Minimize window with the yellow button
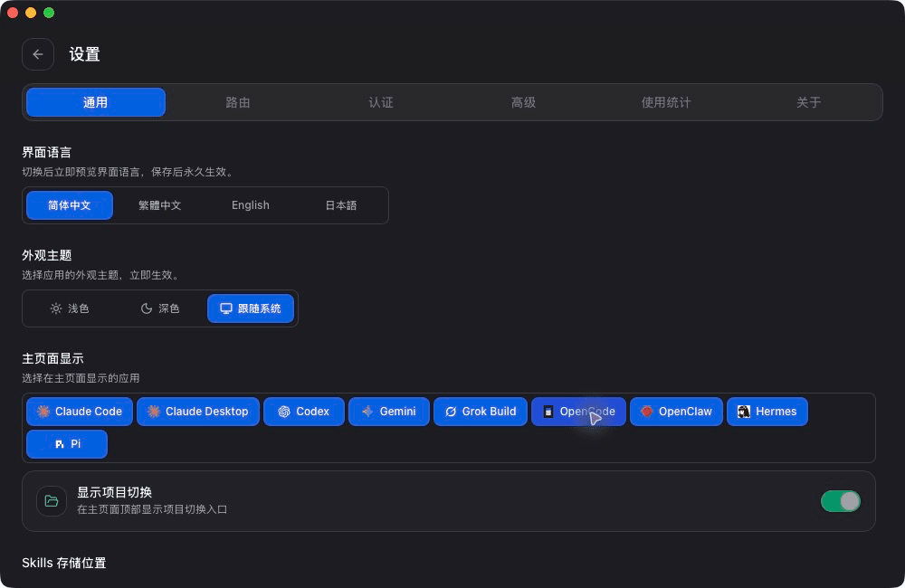The width and height of the screenshot is (905, 588). 31,13
